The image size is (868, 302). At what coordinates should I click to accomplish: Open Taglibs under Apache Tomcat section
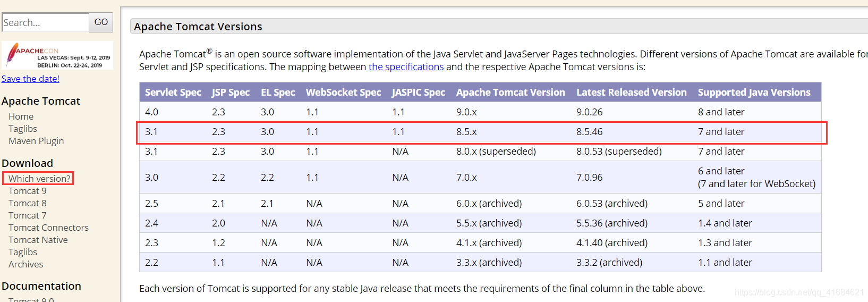23,129
